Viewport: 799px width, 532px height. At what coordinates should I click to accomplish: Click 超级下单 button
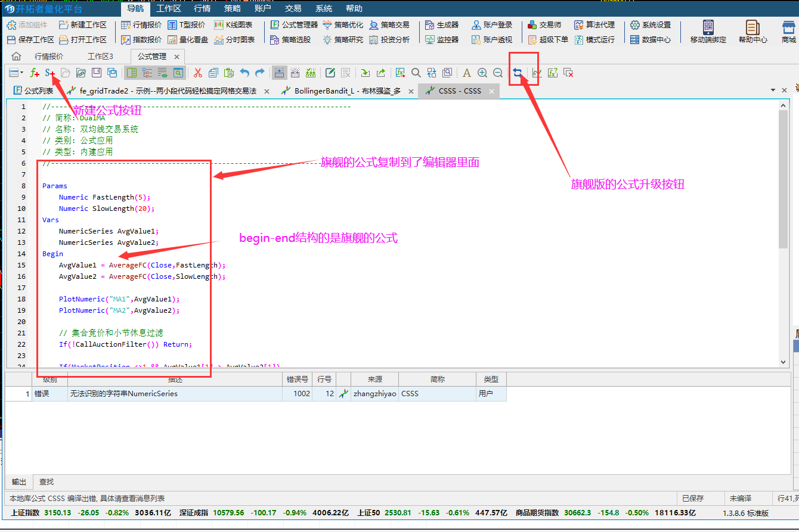pyautogui.click(x=548, y=39)
